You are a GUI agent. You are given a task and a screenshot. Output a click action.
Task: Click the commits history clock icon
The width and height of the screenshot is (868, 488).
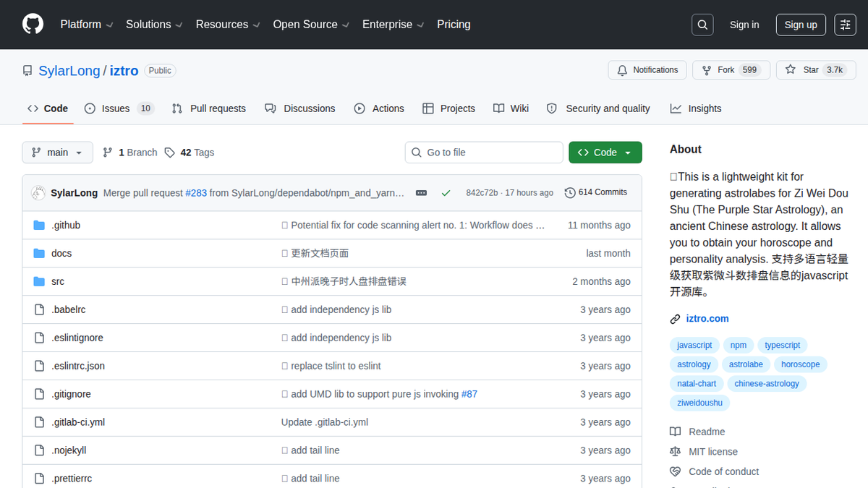point(570,193)
